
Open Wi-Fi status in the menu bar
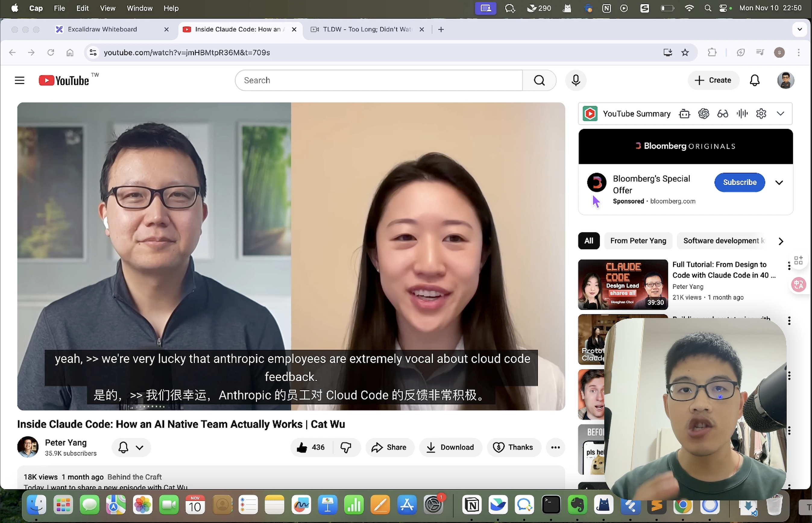[x=689, y=8]
